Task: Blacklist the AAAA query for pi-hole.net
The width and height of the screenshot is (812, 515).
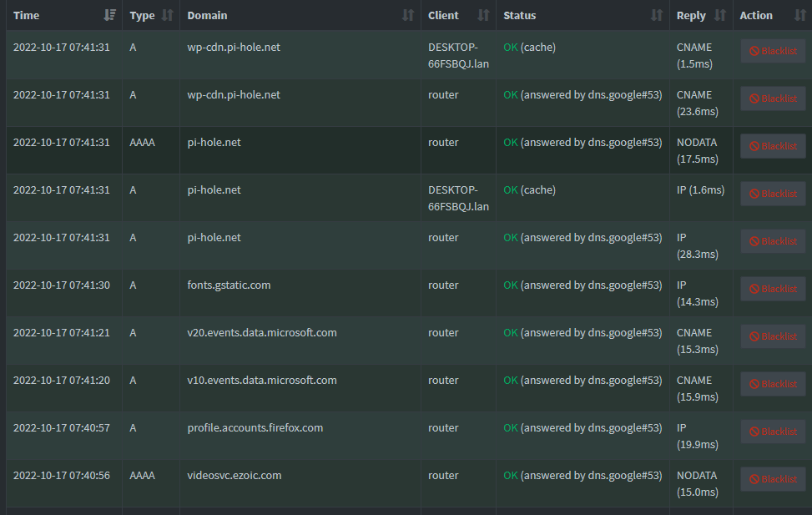Action: [x=773, y=145]
